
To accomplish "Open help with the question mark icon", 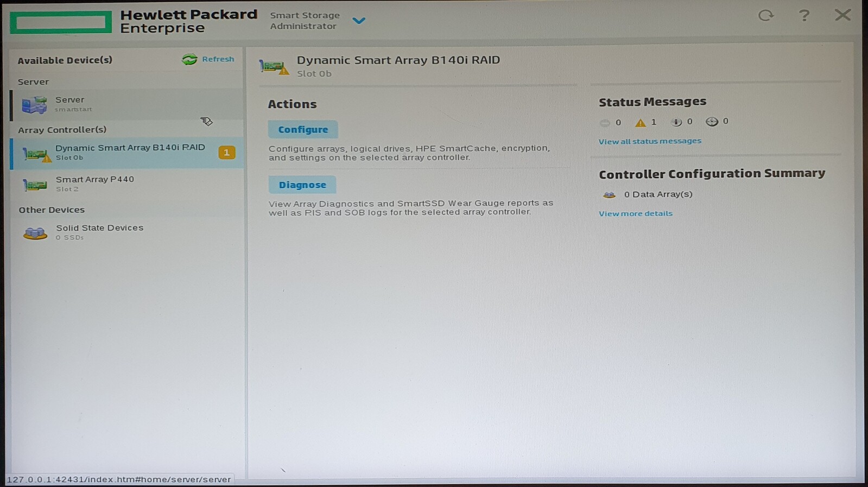I will [804, 15].
